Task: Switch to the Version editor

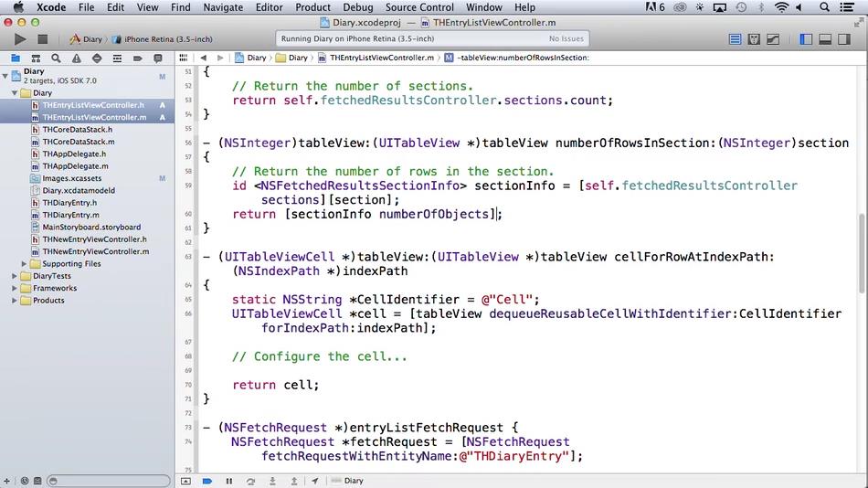Action: [774, 39]
